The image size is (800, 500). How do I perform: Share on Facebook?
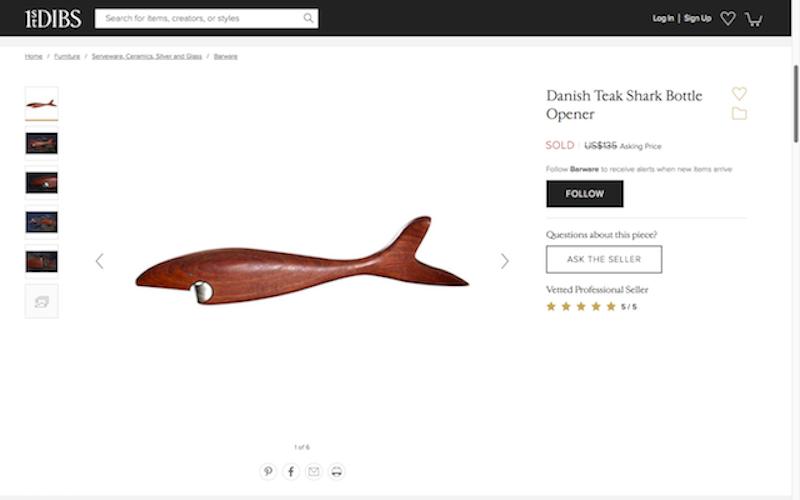click(291, 471)
